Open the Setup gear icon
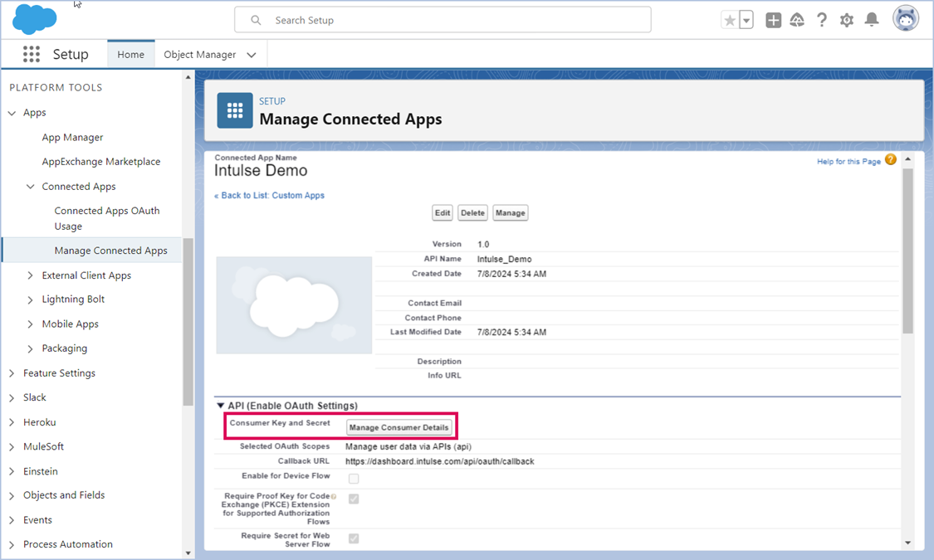Image resolution: width=934 pixels, height=560 pixels. point(847,20)
